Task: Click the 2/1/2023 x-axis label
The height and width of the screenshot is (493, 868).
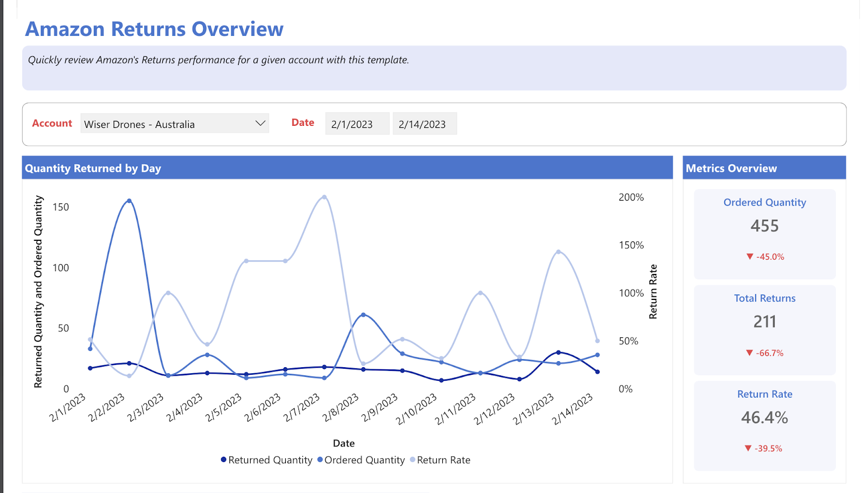Action: point(68,408)
